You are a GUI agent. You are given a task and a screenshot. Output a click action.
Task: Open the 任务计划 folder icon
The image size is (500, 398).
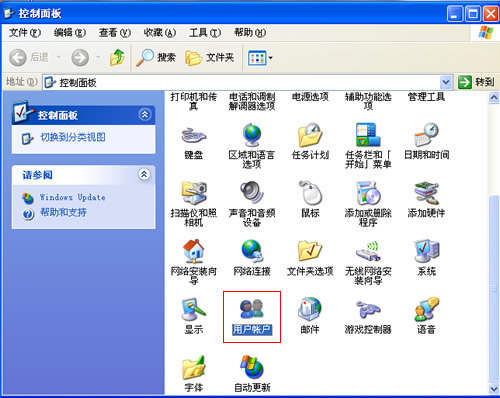click(310, 135)
